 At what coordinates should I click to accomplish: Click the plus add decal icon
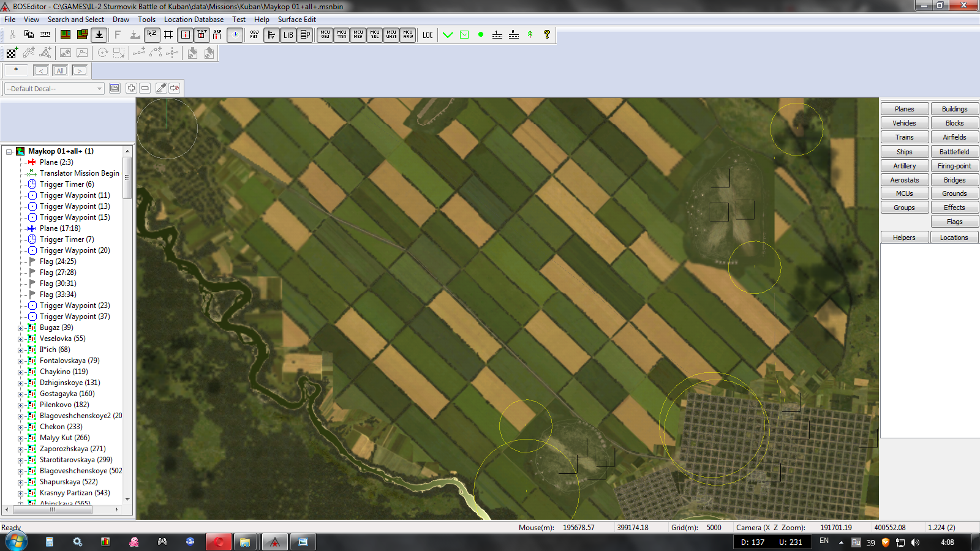131,88
